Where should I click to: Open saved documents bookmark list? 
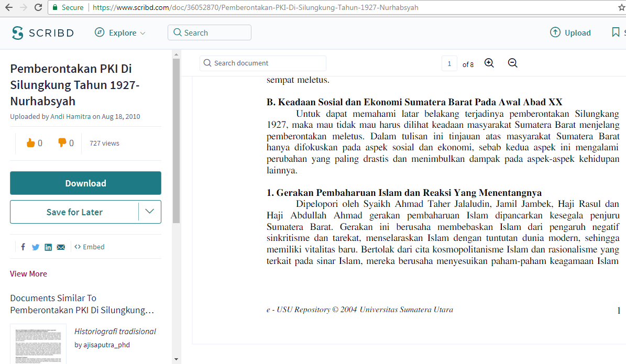coord(616,32)
